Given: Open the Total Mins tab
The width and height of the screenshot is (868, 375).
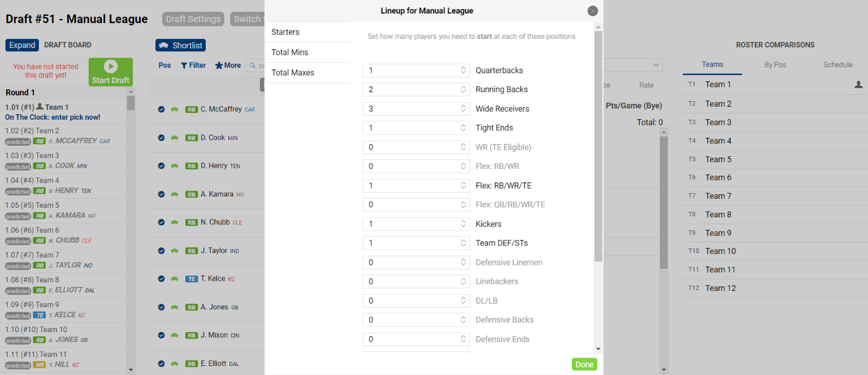Looking at the screenshot, I should point(307,53).
